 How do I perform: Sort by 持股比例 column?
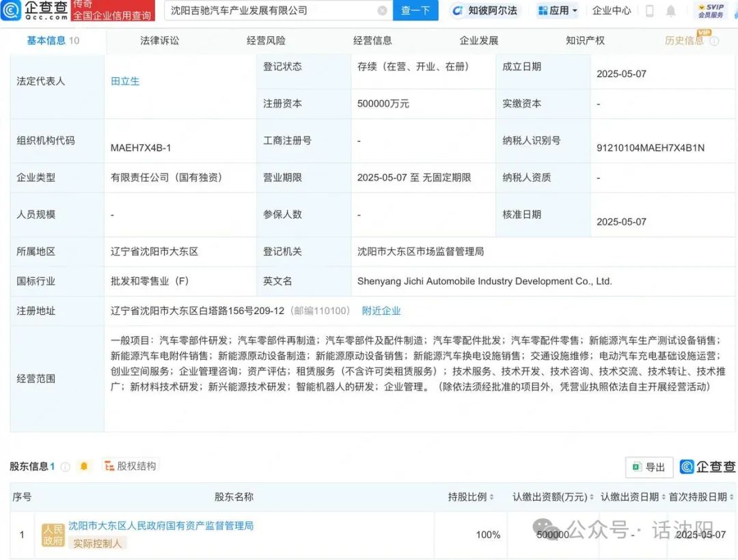point(492,497)
